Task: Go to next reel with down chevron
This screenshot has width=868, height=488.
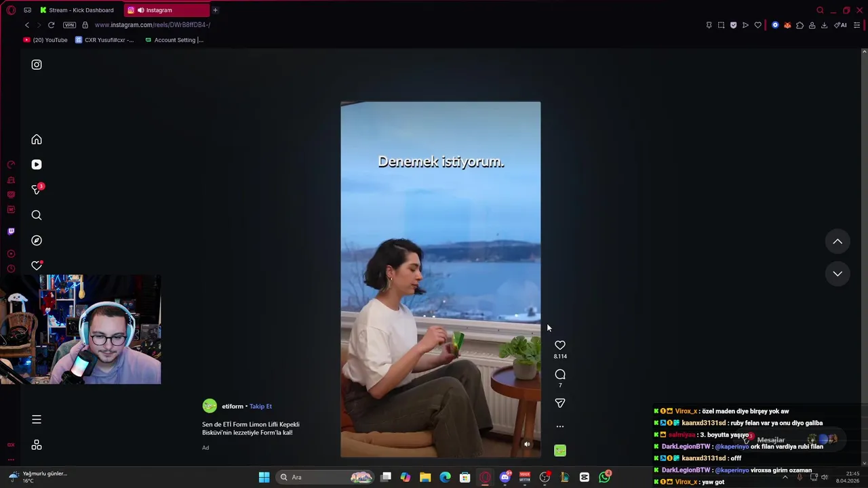Action: pos(837,274)
